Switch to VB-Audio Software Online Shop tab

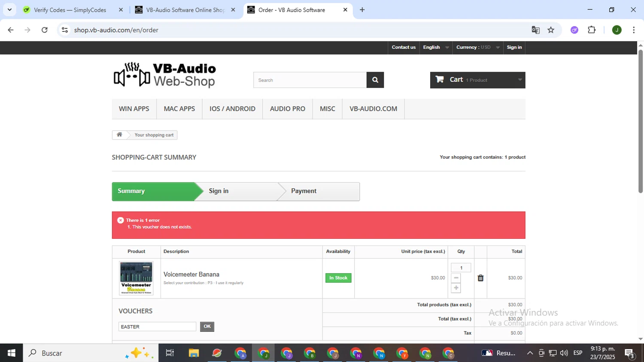point(185,10)
